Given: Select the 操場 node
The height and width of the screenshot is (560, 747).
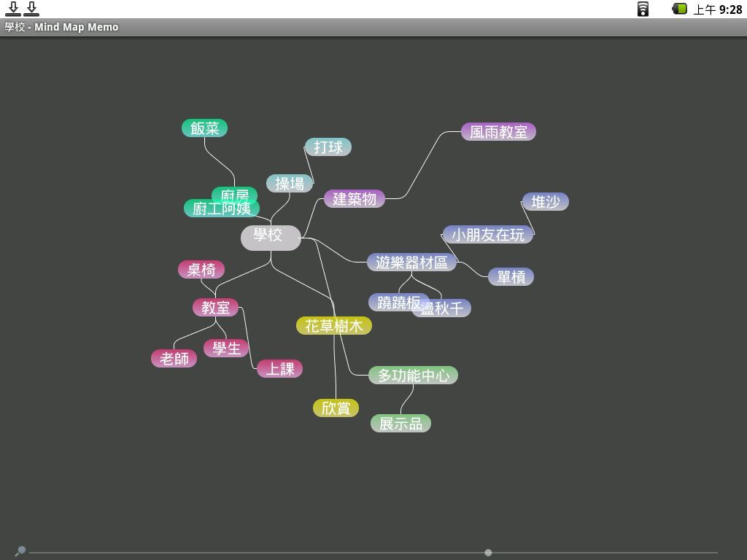Looking at the screenshot, I should pyautogui.click(x=290, y=184).
